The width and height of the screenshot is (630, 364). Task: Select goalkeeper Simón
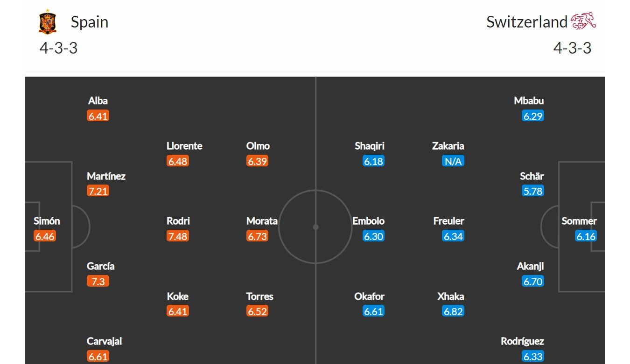47,221
